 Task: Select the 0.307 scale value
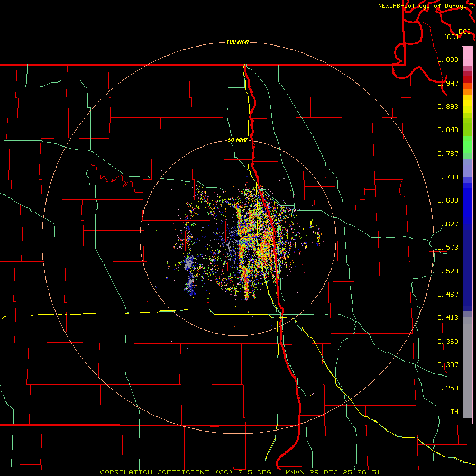[448, 364]
